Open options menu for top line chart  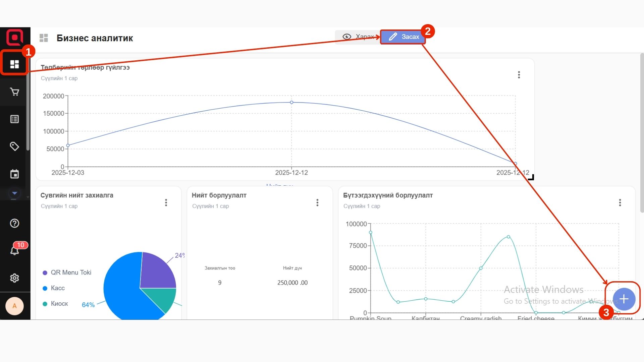pos(519,75)
